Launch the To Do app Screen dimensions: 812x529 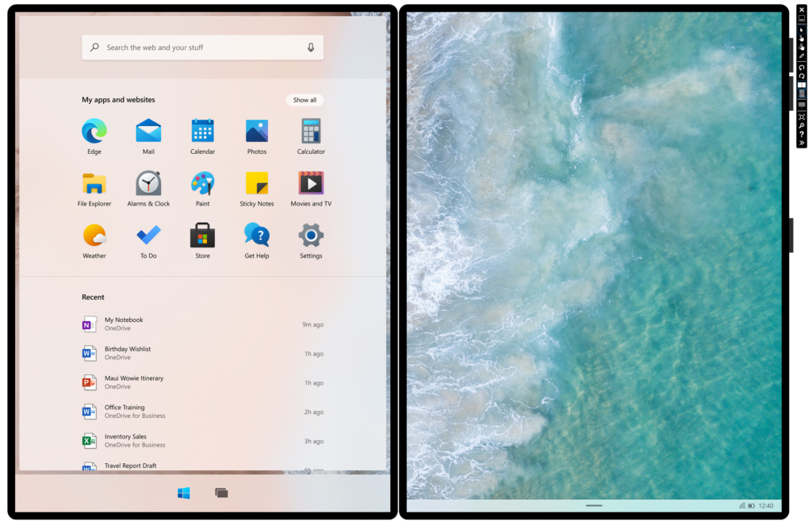pyautogui.click(x=148, y=241)
